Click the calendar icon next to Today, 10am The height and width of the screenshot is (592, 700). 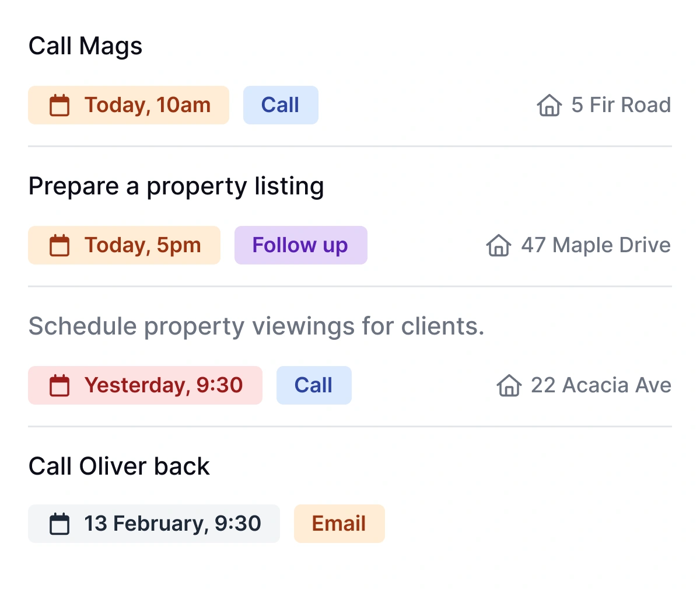click(x=60, y=105)
